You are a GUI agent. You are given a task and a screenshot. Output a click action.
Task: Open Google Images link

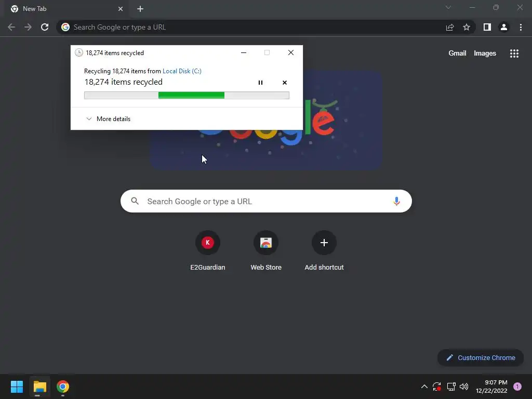[x=485, y=54]
